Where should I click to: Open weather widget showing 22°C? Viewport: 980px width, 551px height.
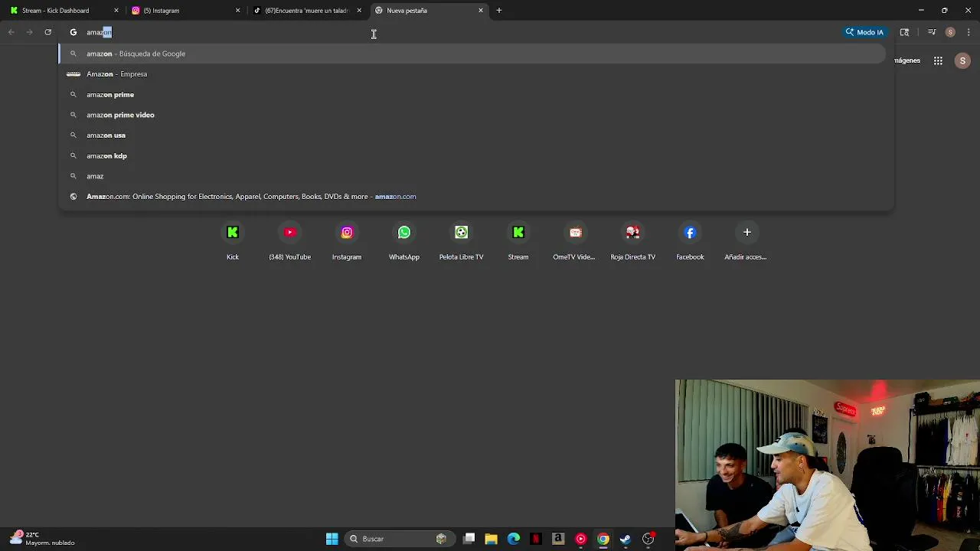point(42,539)
